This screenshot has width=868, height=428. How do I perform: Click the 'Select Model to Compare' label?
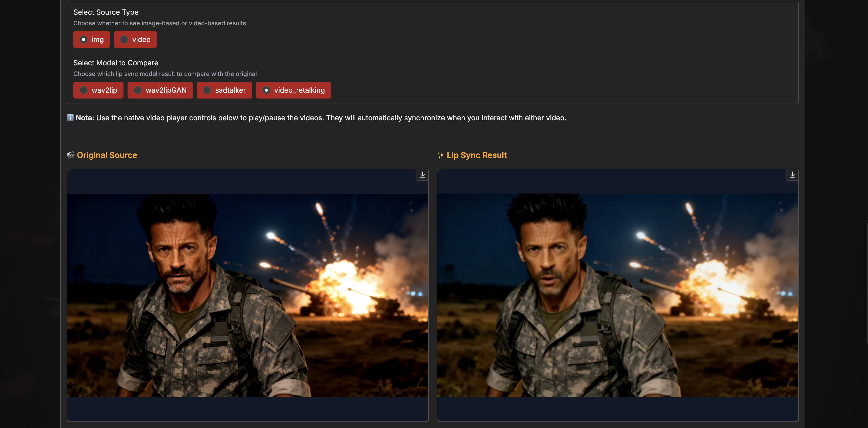[x=116, y=63]
